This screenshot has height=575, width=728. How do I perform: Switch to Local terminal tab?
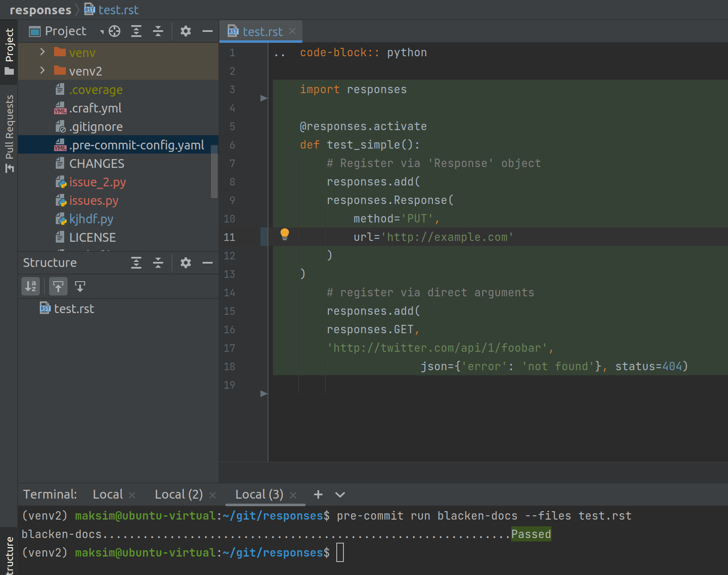click(108, 494)
